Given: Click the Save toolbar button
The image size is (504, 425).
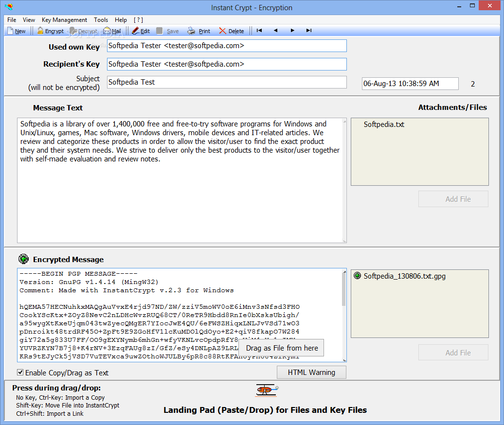Looking at the screenshot, I should coord(167,31).
